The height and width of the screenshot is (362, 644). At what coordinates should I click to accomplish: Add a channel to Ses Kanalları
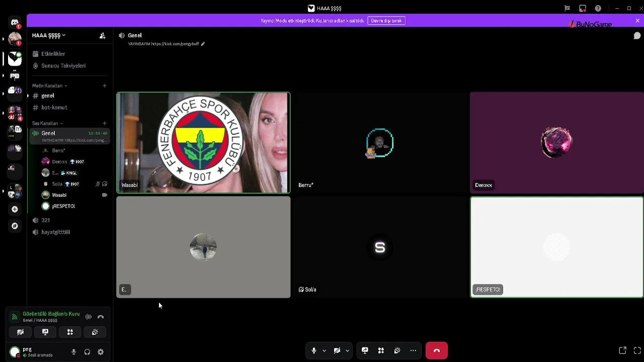click(104, 123)
